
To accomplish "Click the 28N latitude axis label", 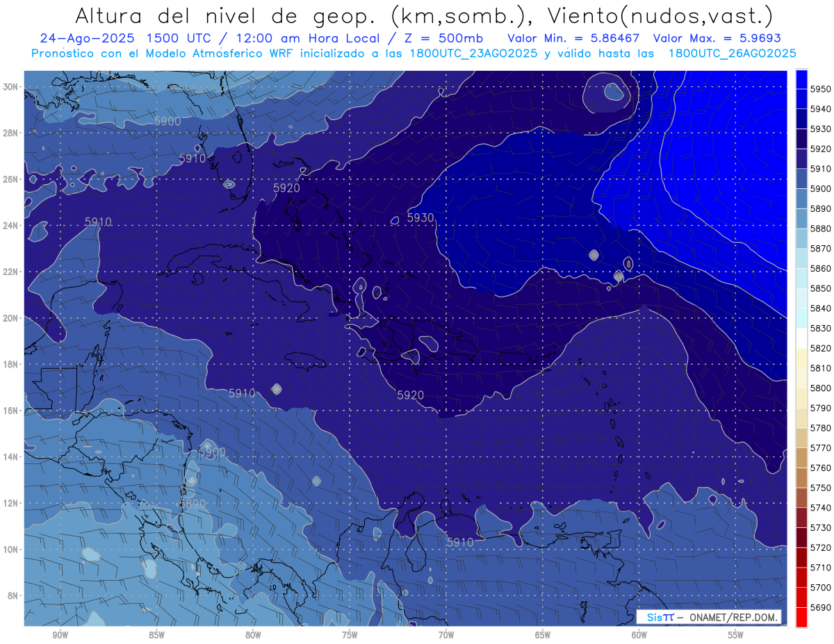I will pos(11,133).
